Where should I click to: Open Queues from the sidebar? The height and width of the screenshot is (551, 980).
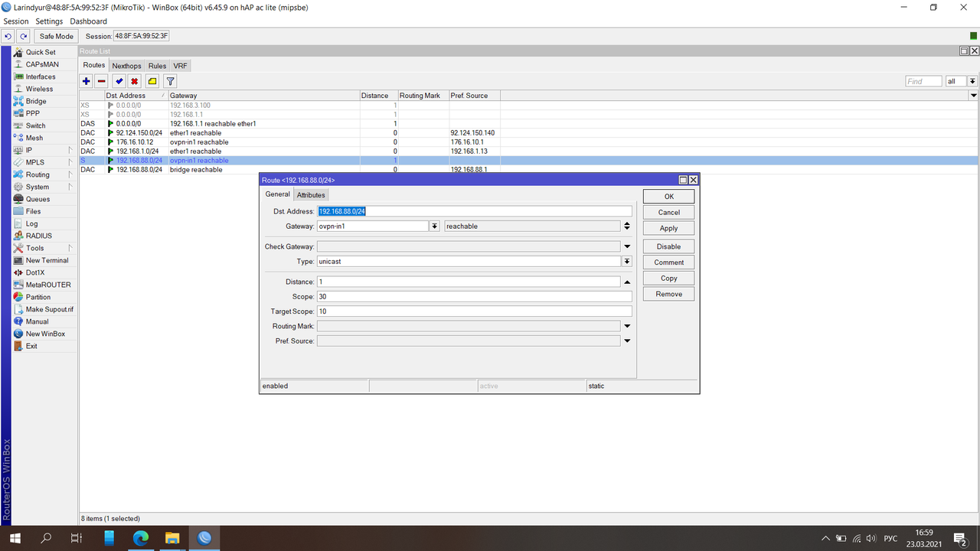tap(38, 199)
